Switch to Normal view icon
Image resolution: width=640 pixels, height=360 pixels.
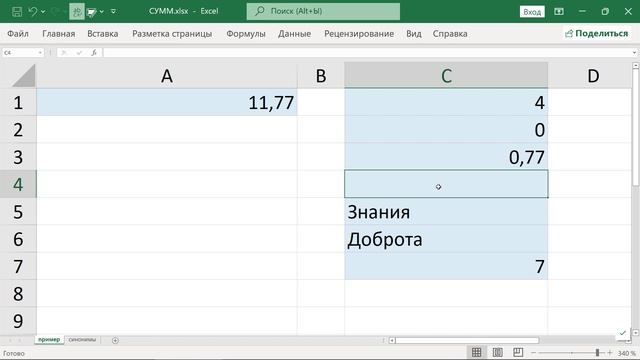point(476,352)
